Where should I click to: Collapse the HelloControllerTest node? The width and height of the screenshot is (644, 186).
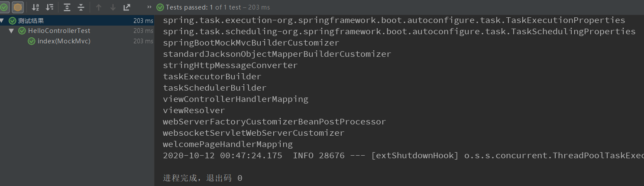(11, 31)
